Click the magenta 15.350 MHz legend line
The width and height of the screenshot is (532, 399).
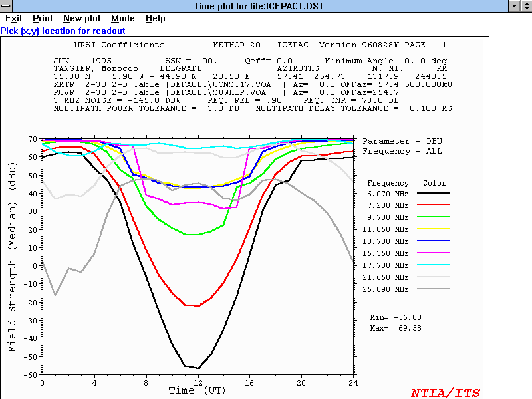tap(433, 253)
